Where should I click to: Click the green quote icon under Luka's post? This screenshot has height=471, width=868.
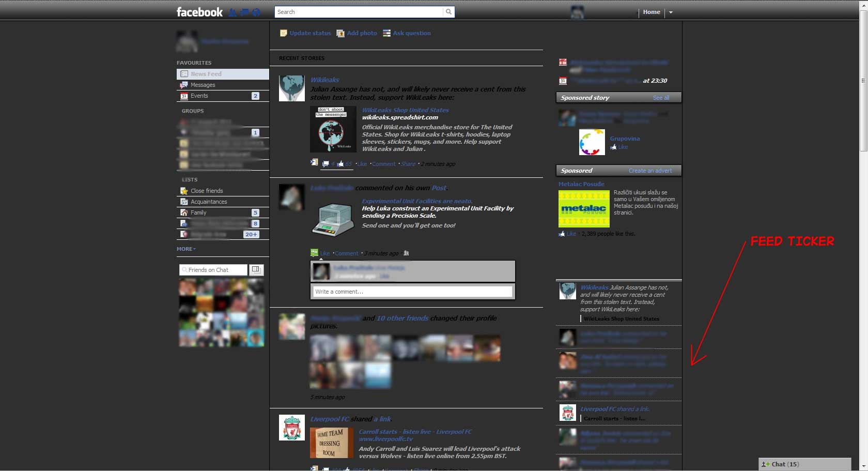pyautogui.click(x=314, y=253)
